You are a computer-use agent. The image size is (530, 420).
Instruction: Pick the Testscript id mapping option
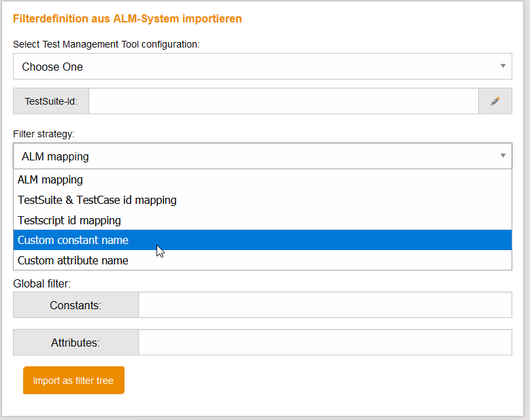coord(69,220)
